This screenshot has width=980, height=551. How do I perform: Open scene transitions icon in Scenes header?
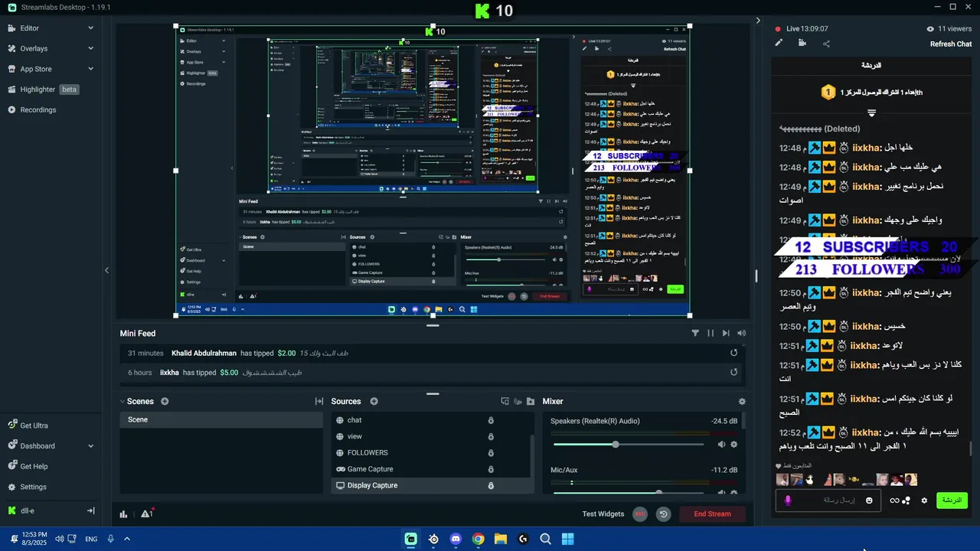(x=319, y=402)
